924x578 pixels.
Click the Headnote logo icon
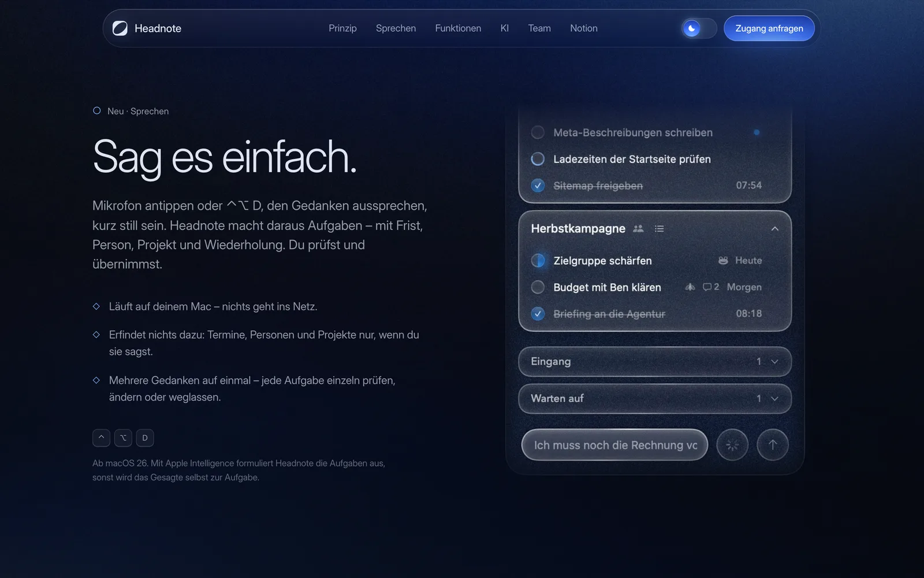click(120, 28)
